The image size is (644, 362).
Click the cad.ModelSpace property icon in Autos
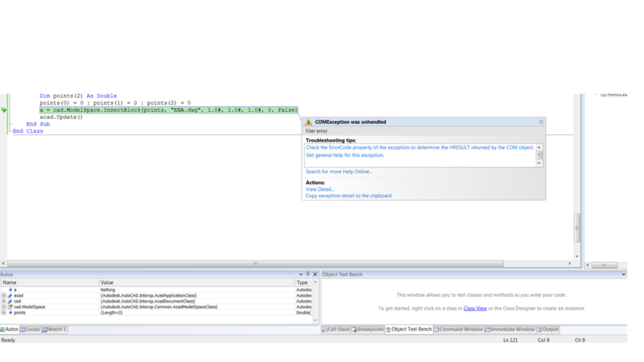tap(10, 307)
